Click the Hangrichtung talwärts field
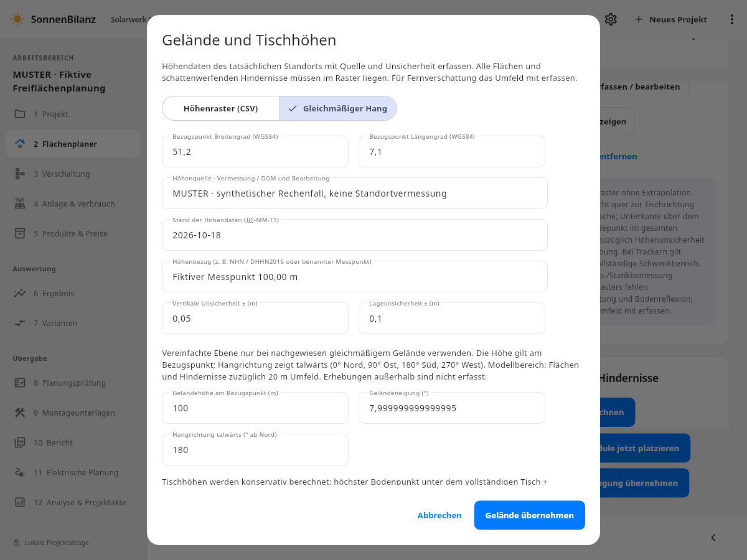The width and height of the screenshot is (747, 560). point(255,450)
